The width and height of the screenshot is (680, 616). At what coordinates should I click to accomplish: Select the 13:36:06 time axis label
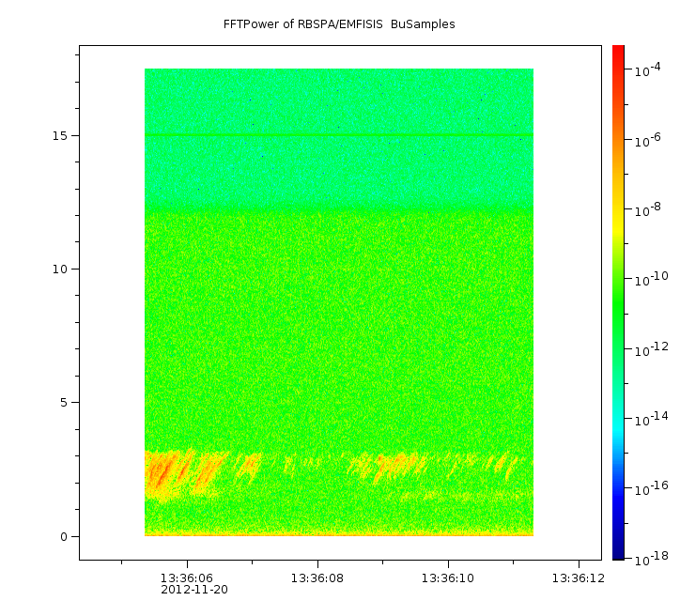pyautogui.click(x=186, y=577)
